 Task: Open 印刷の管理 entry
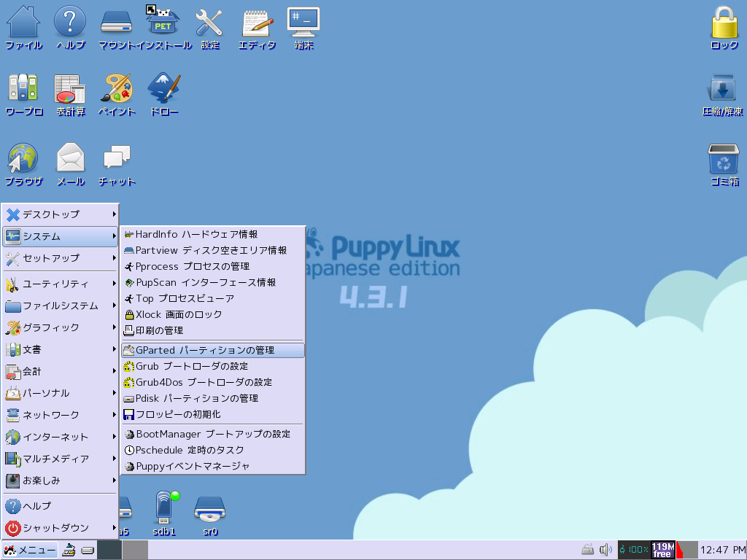coord(212,331)
